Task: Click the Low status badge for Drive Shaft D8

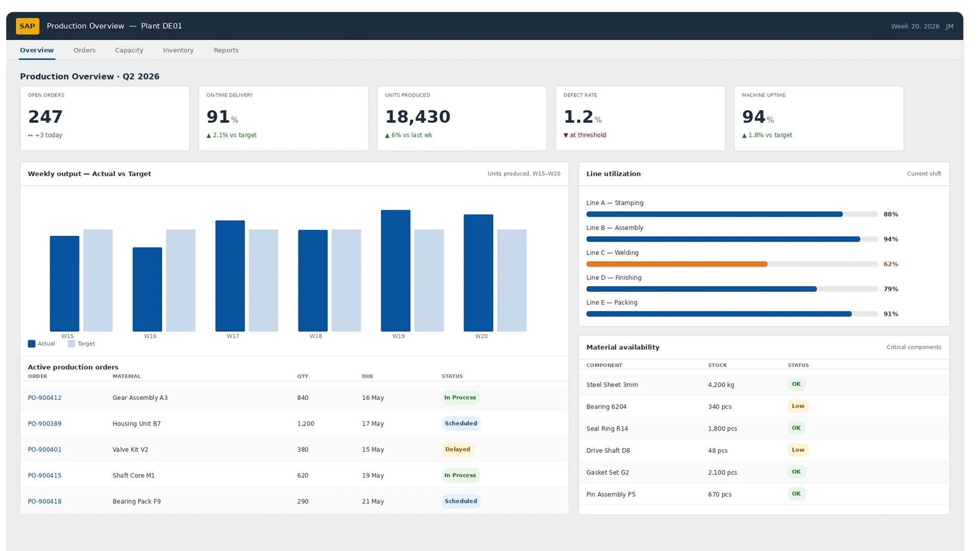Action: 798,450
